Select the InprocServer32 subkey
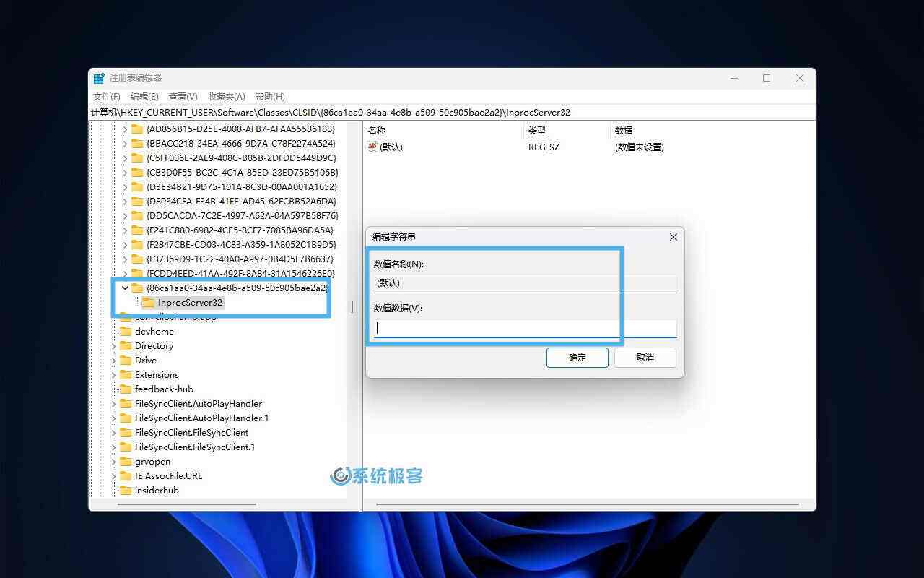Viewport: 924px width, 578px height. point(191,303)
